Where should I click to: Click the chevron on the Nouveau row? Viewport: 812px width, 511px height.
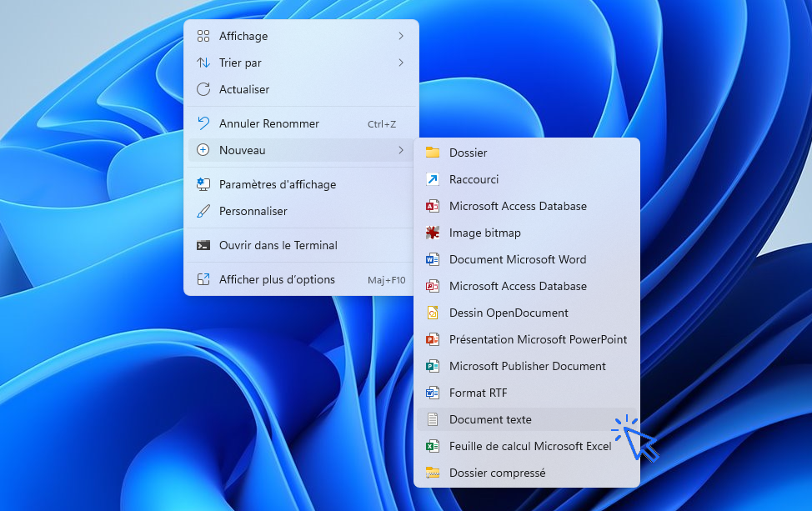click(x=401, y=150)
